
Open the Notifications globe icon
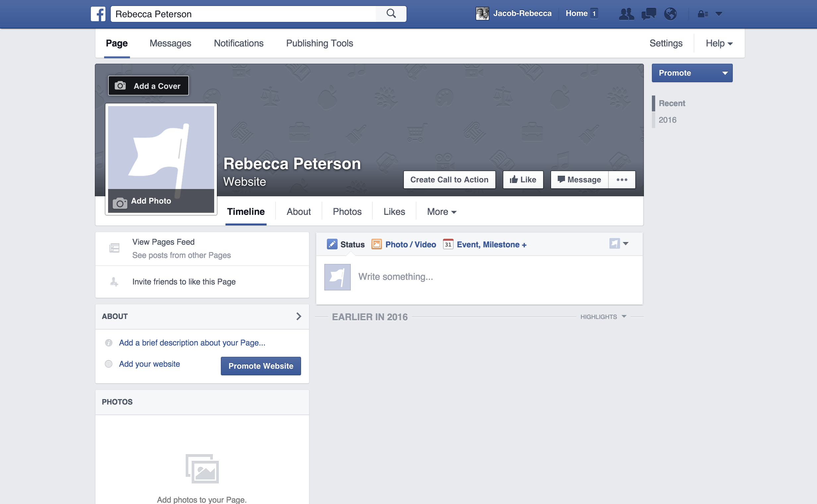(x=670, y=14)
